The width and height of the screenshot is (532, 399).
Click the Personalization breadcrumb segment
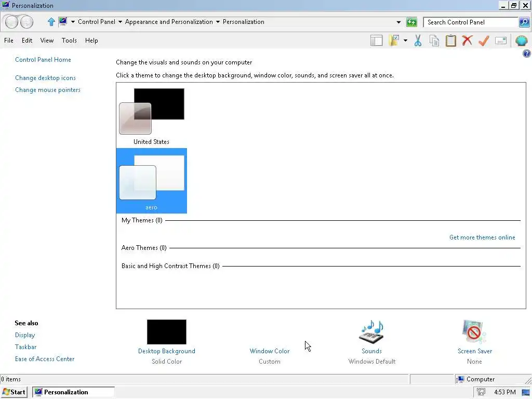coord(243,22)
